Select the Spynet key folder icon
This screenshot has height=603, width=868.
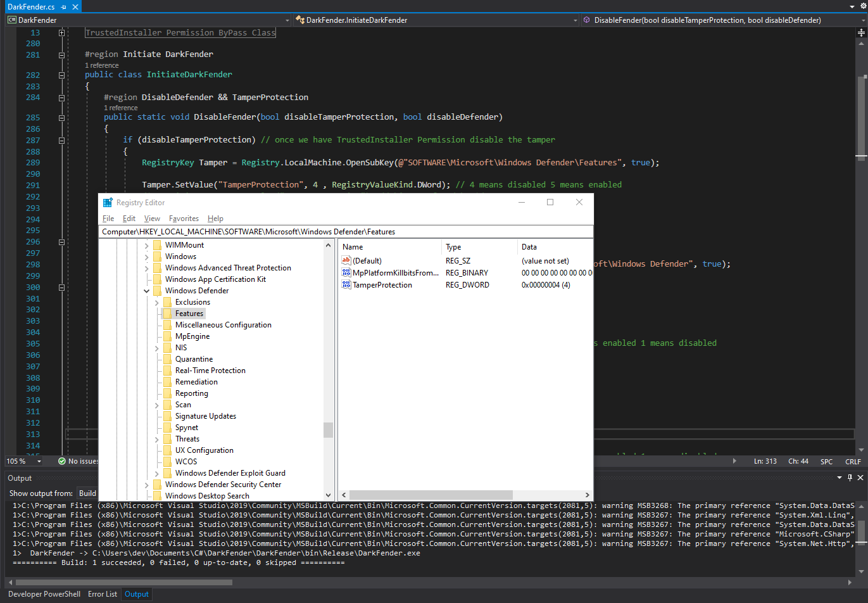tap(167, 428)
